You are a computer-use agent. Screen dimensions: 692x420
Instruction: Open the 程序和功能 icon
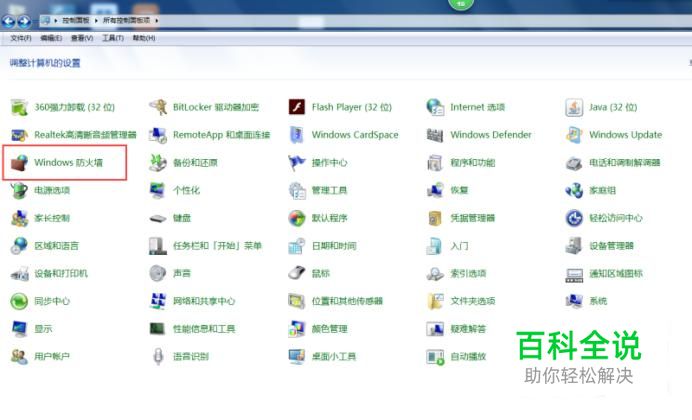click(x=435, y=163)
